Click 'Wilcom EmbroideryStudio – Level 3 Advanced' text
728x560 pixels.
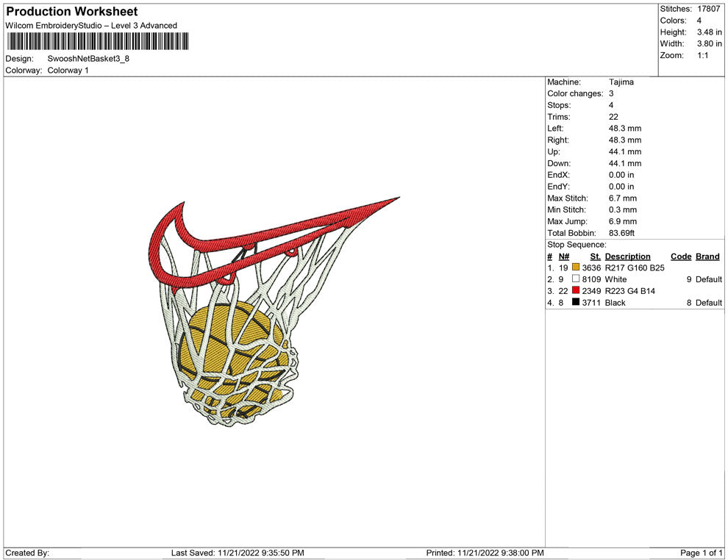91,26
